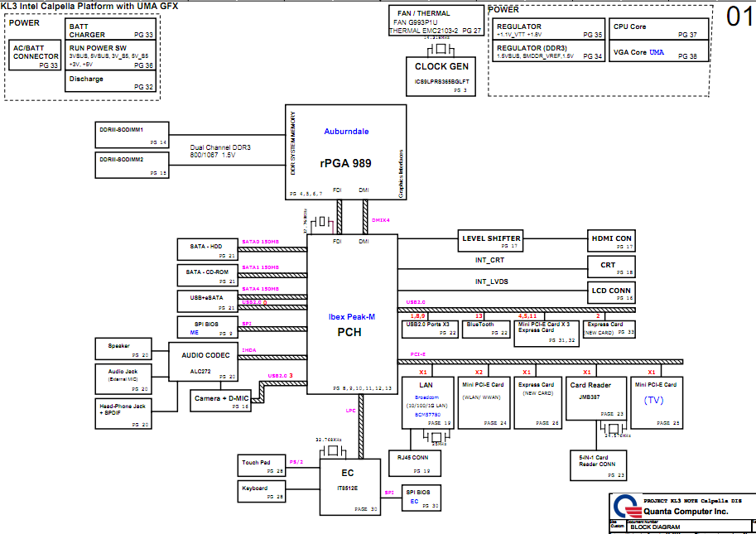Click the RUN POWER SW block
The width and height of the screenshot is (756, 534).
110,55
